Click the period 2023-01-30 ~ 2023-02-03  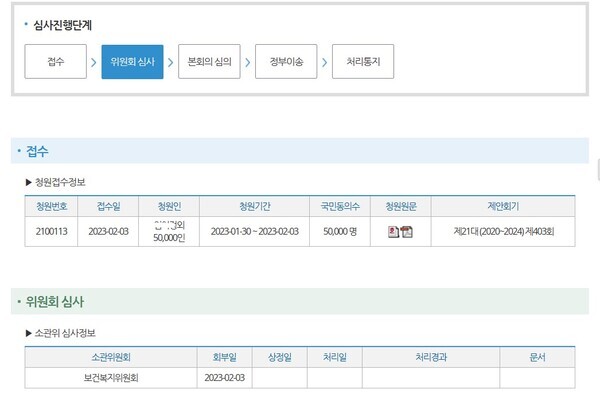[254, 232]
